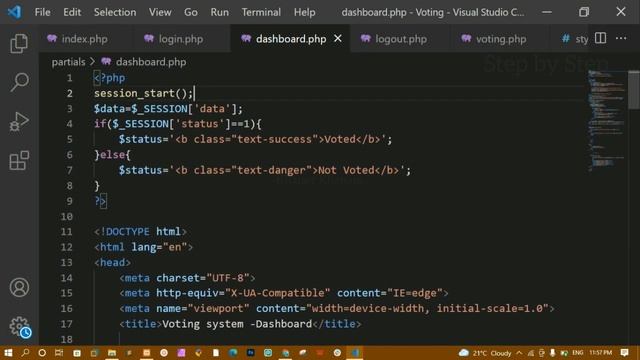Open the Search view in activity bar
Image resolution: width=640 pixels, height=360 pixels.
(x=19, y=82)
